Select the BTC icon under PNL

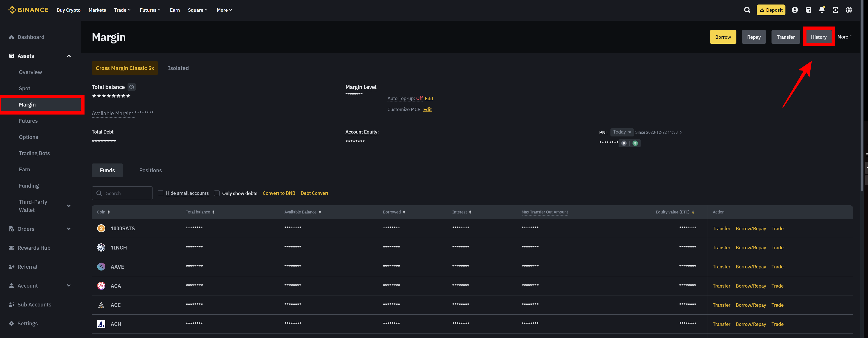pyautogui.click(x=624, y=143)
